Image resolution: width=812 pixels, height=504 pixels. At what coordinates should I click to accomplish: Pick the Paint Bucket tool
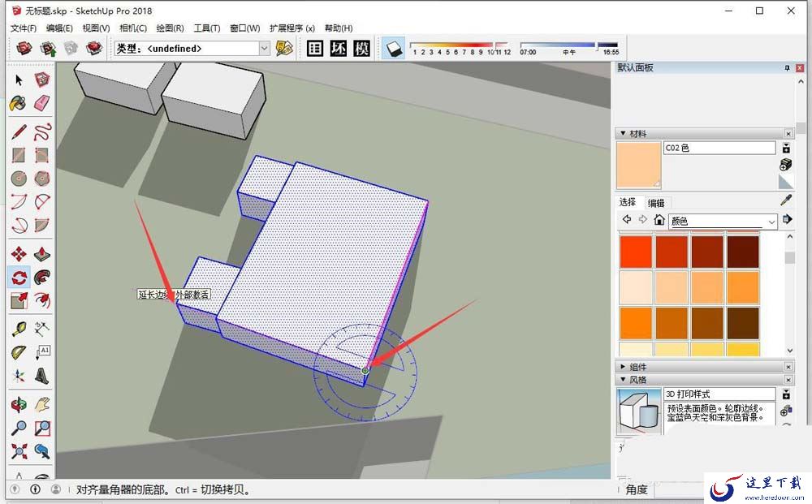(19, 103)
